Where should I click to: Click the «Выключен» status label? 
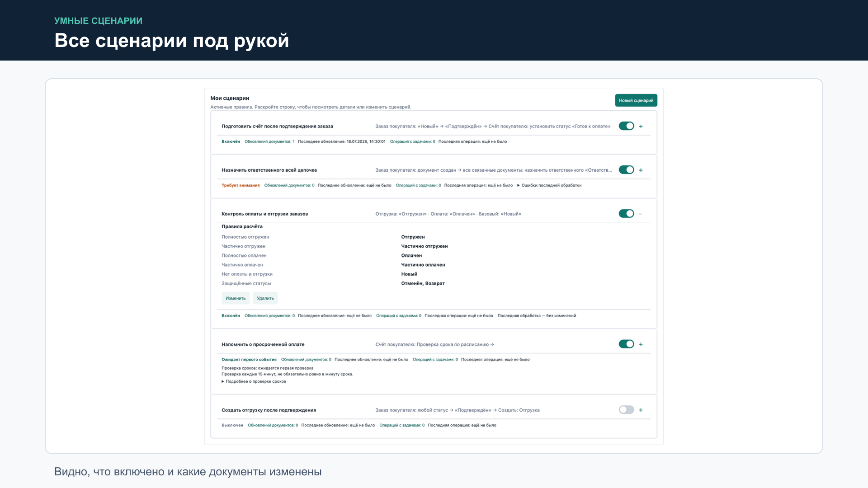pyautogui.click(x=232, y=425)
